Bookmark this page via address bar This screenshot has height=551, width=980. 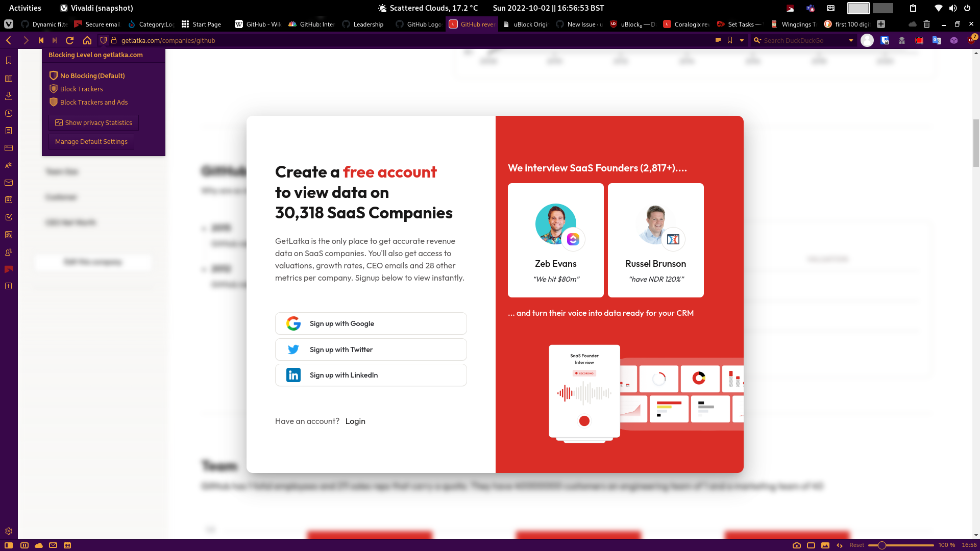(730, 40)
